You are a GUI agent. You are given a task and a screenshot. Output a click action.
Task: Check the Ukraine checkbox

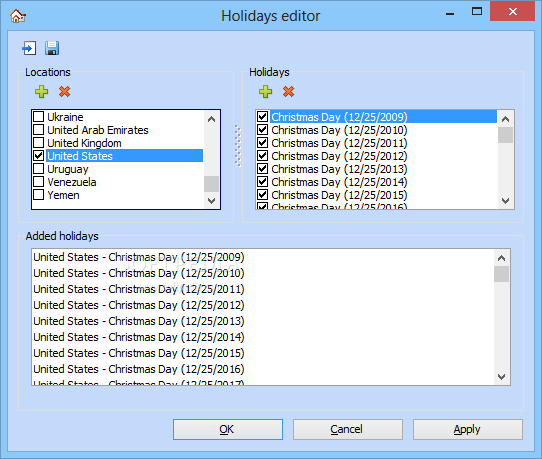pos(38,116)
